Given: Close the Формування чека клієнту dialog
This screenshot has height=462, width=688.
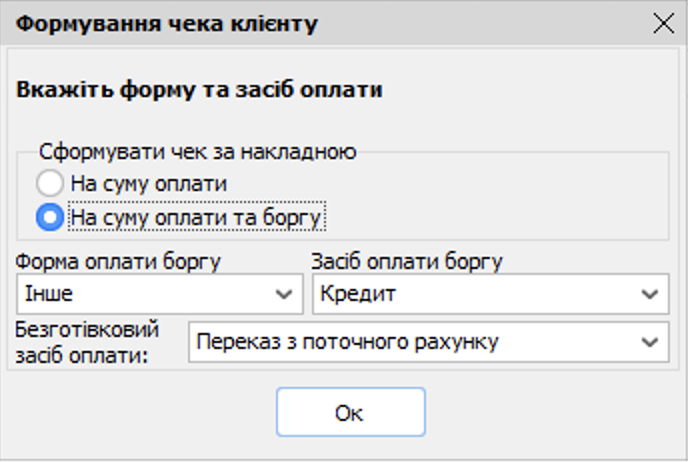Looking at the screenshot, I should [x=663, y=24].
